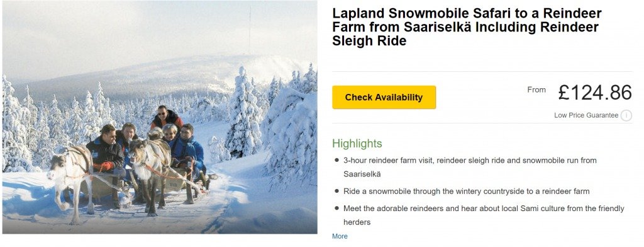Open the Low Price Guarantee info icon
Viewport: 644px width, 247px height.
626,116
